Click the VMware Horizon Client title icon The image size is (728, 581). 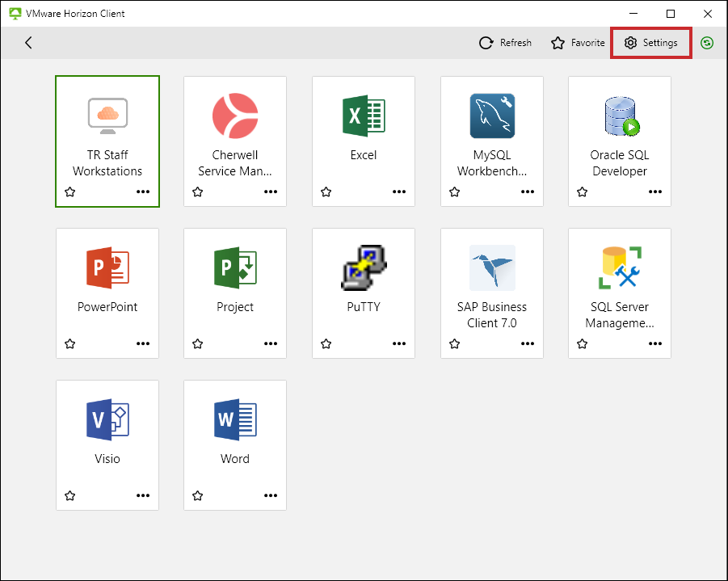point(15,14)
